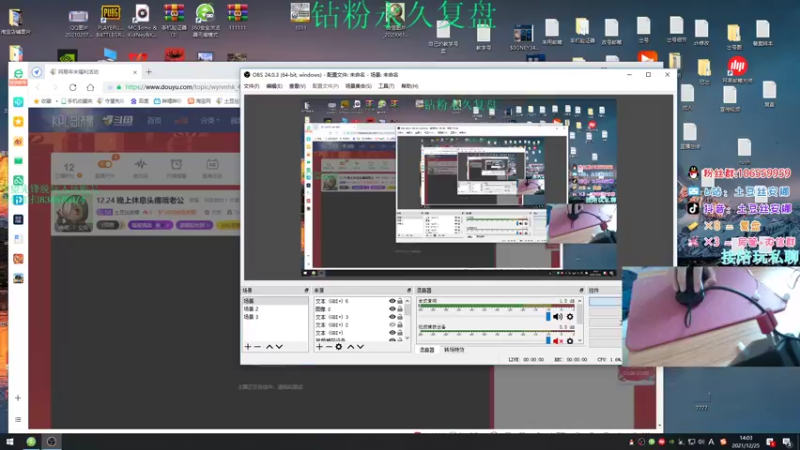This screenshot has width=800, height=450.
Task: Open the 文件(F) menu in OBS
Action: point(252,86)
